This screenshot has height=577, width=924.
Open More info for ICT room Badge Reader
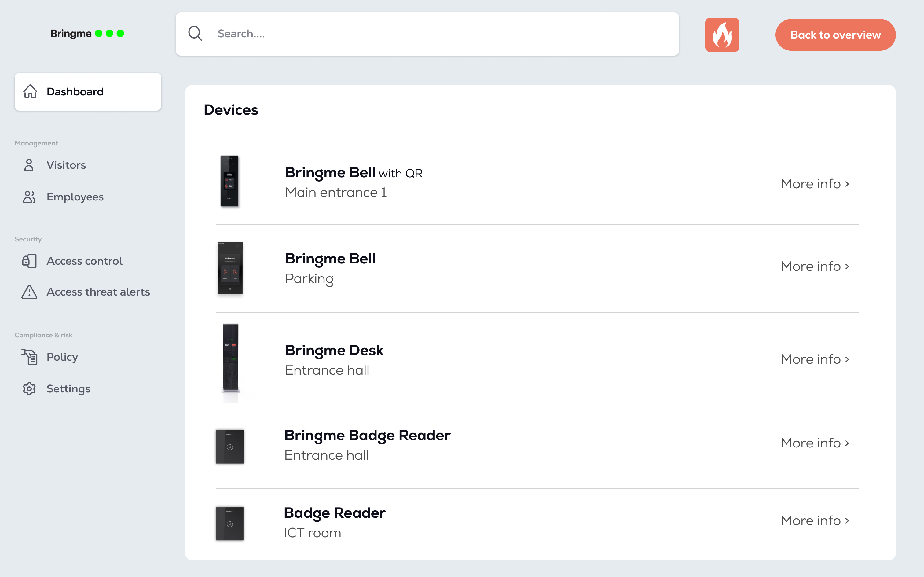[815, 520]
